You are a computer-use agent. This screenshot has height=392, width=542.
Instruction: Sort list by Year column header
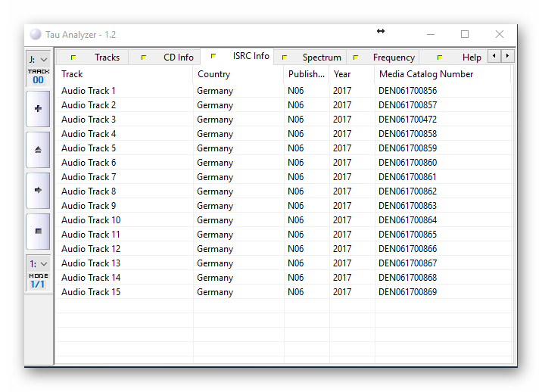[x=342, y=74]
